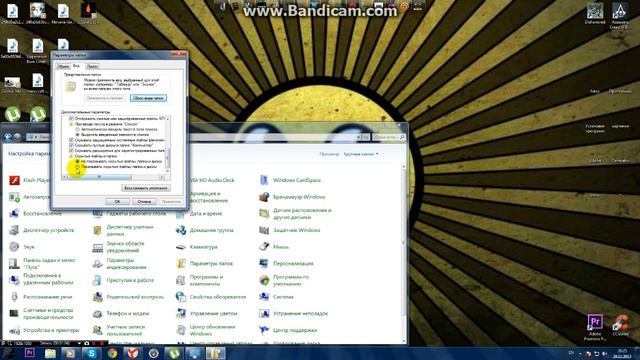640x360 pixels.
Task: Open Adobe Premiere Pro desktop shortcut
Action: [x=595, y=327]
